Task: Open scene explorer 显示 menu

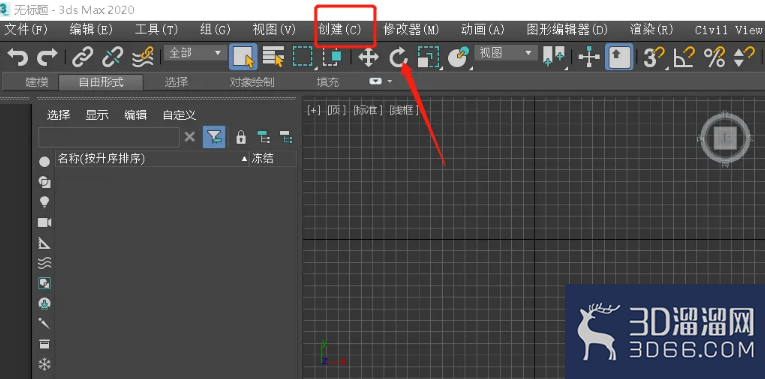Action: pyautogui.click(x=97, y=116)
